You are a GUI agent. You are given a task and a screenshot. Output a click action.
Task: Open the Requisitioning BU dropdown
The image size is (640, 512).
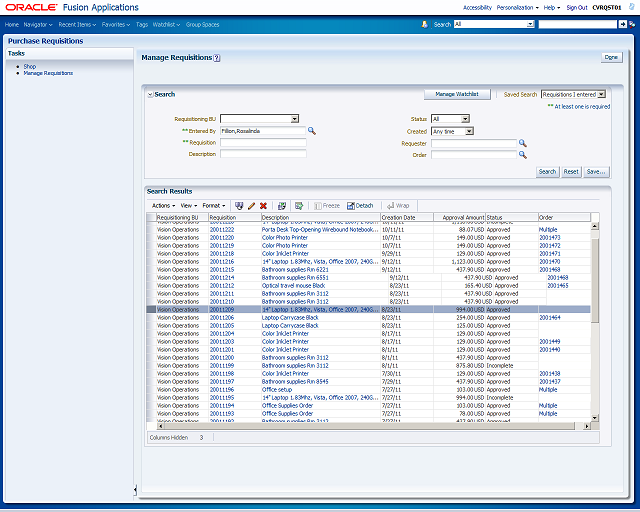pyautogui.click(x=295, y=119)
